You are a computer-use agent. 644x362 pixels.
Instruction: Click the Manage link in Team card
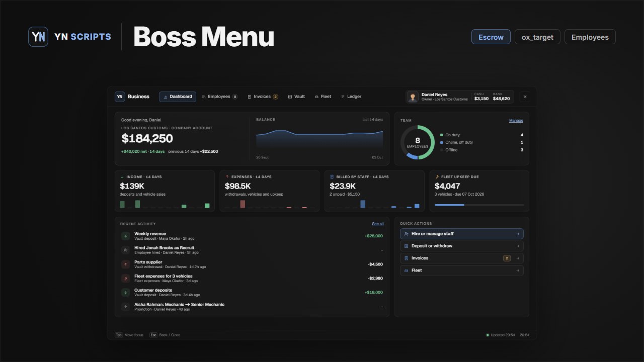click(x=516, y=121)
